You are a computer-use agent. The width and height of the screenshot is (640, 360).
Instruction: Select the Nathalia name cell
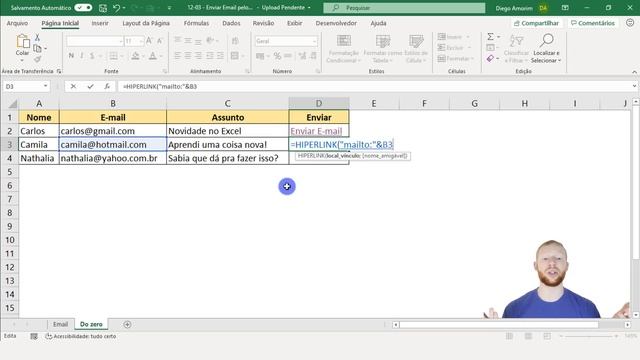click(39, 158)
